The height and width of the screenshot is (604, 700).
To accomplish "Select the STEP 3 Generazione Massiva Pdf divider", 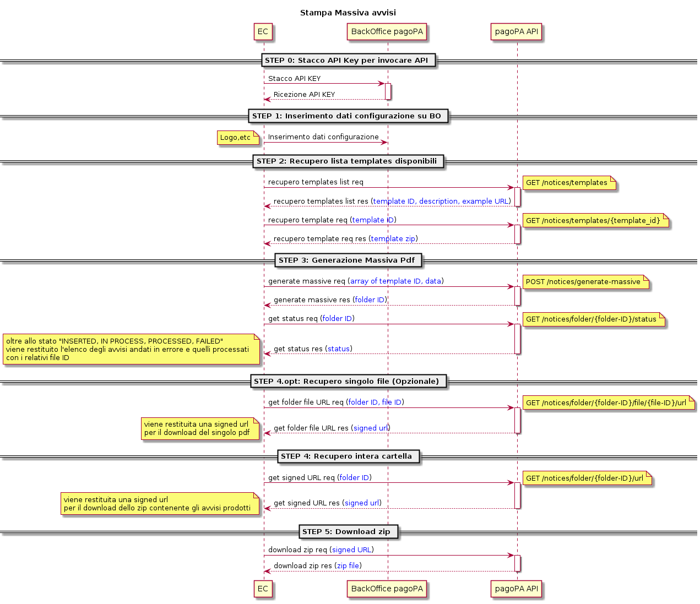I will [348, 260].
